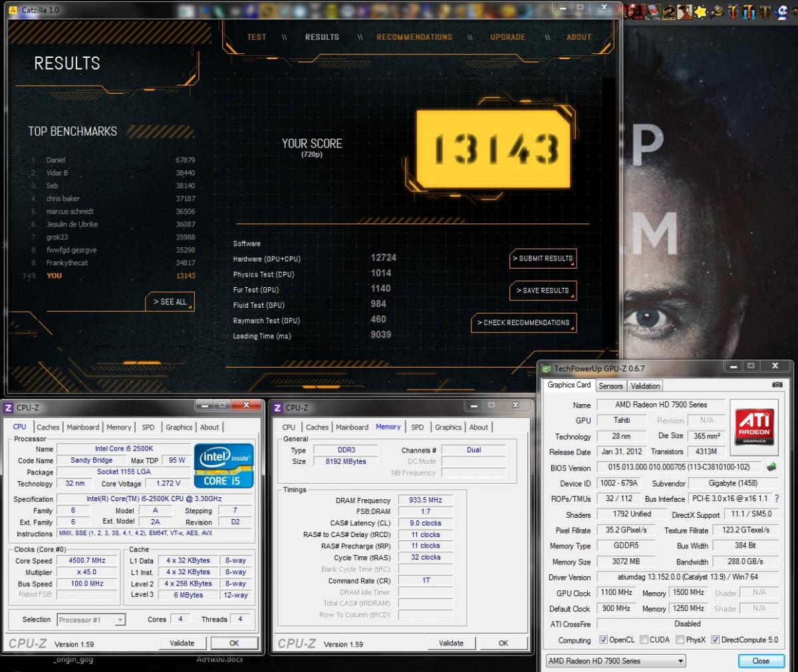Select the RESULTS tab in Catzilla
The height and width of the screenshot is (672, 798).
pyautogui.click(x=322, y=37)
